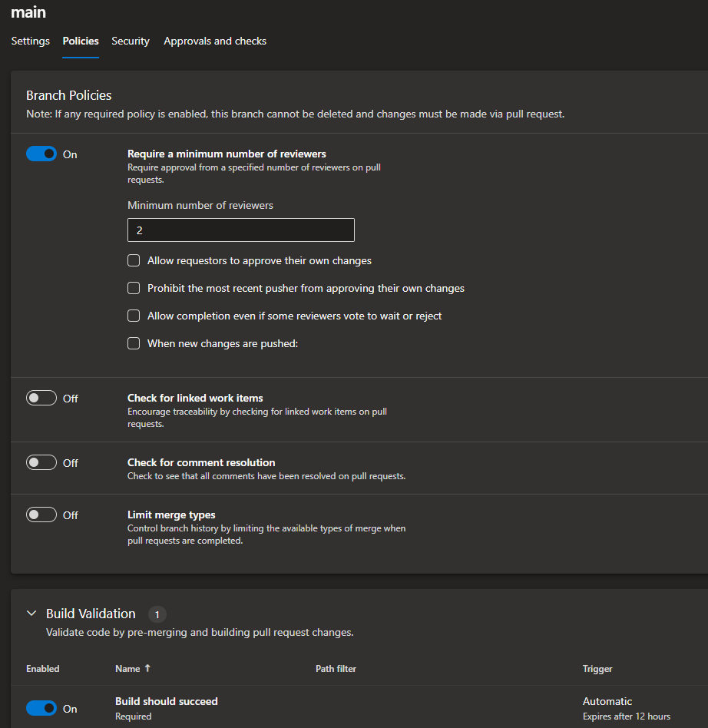Viewport: 708px width, 728px height.
Task: Turn on Limit merge types
Action: pos(41,515)
